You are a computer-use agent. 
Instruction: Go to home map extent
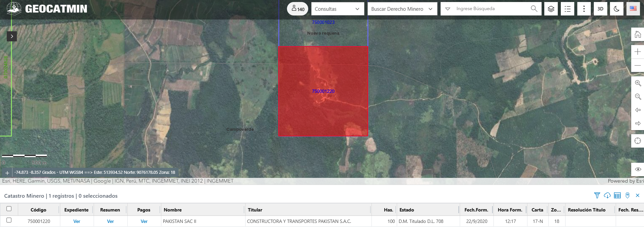coord(638,34)
